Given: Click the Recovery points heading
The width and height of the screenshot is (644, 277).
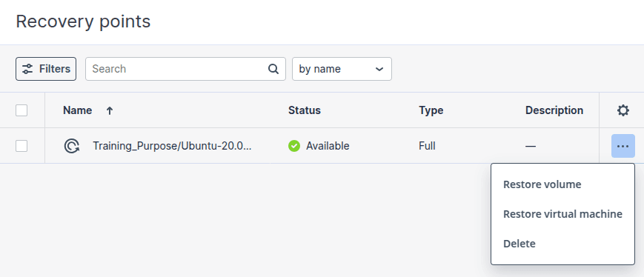Looking at the screenshot, I should point(83,21).
